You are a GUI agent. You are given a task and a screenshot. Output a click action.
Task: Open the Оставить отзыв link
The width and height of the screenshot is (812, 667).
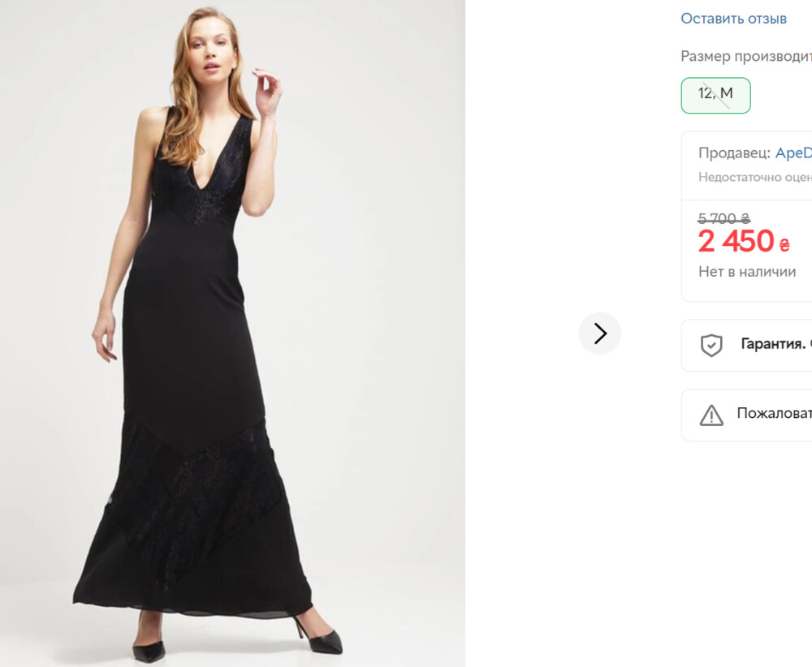tap(733, 19)
